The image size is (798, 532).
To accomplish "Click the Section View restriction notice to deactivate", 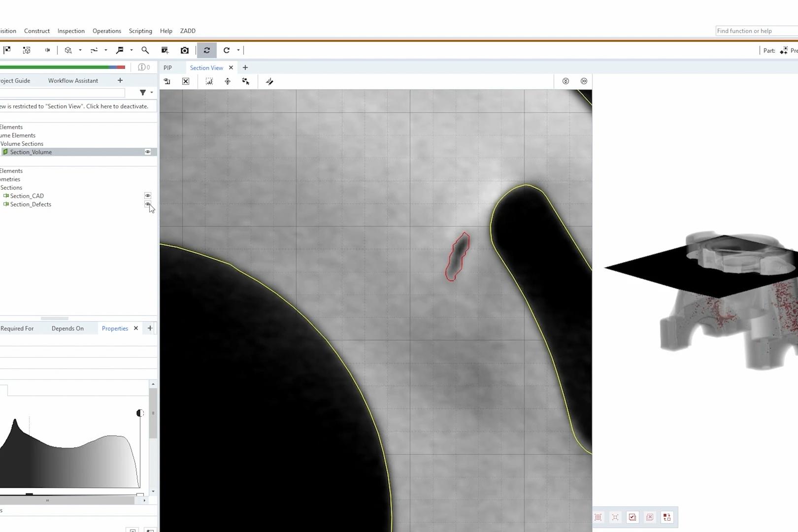I will click(76, 106).
